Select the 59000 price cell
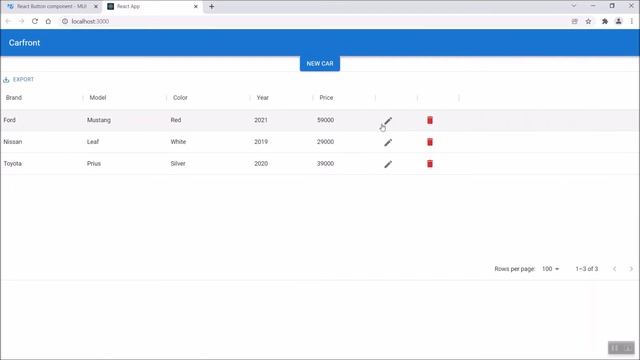640x360 pixels. coord(325,120)
